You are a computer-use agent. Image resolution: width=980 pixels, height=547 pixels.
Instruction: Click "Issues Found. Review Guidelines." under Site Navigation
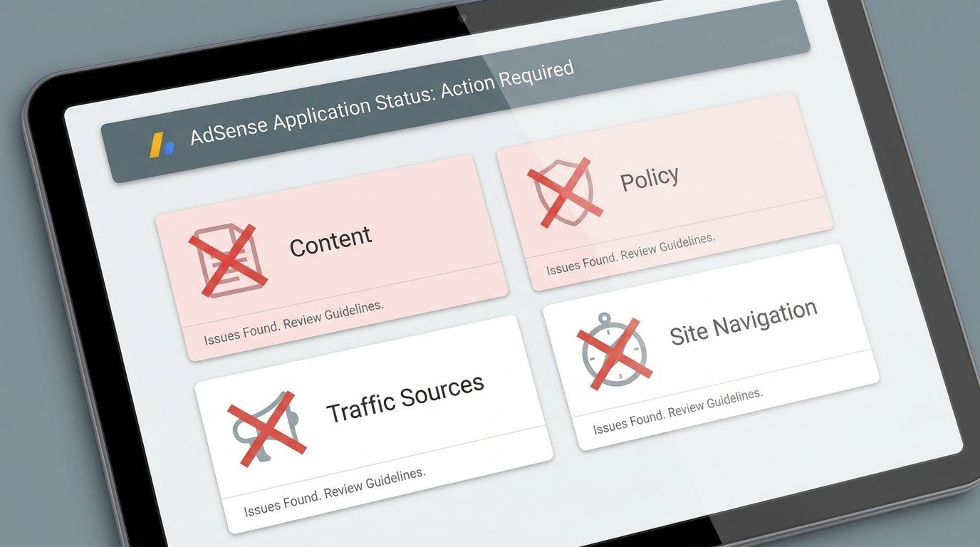coord(678,411)
